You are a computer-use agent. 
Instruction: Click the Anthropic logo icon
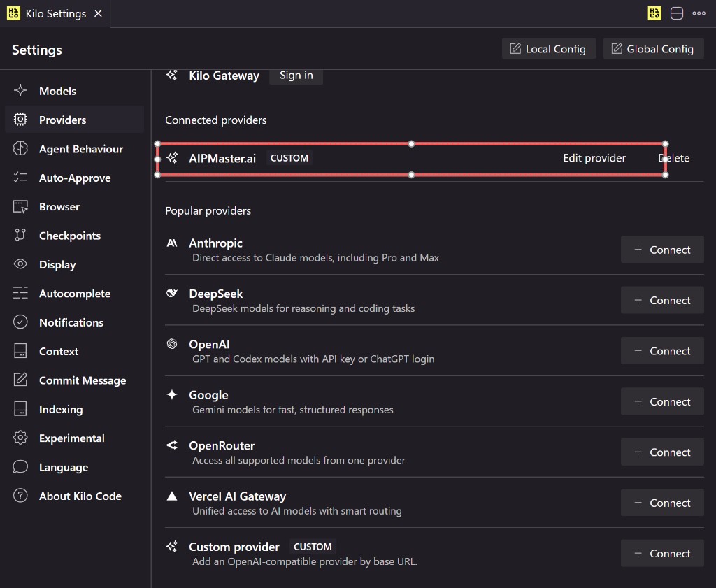tap(172, 243)
